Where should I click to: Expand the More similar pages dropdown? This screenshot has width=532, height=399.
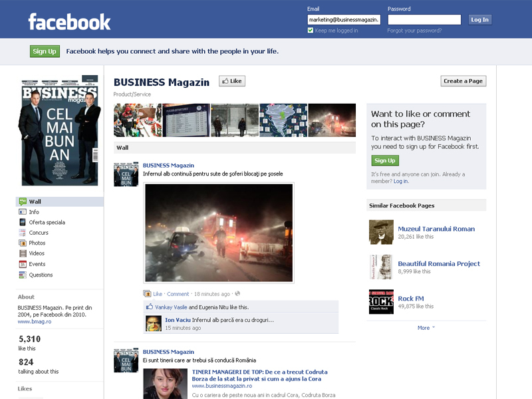coord(426,328)
